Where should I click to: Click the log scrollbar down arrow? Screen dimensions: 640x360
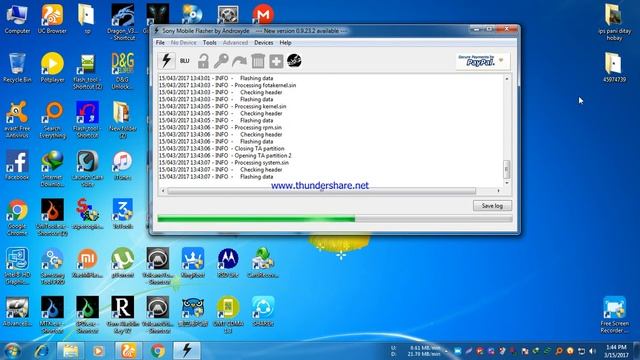[x=507, y=183]
